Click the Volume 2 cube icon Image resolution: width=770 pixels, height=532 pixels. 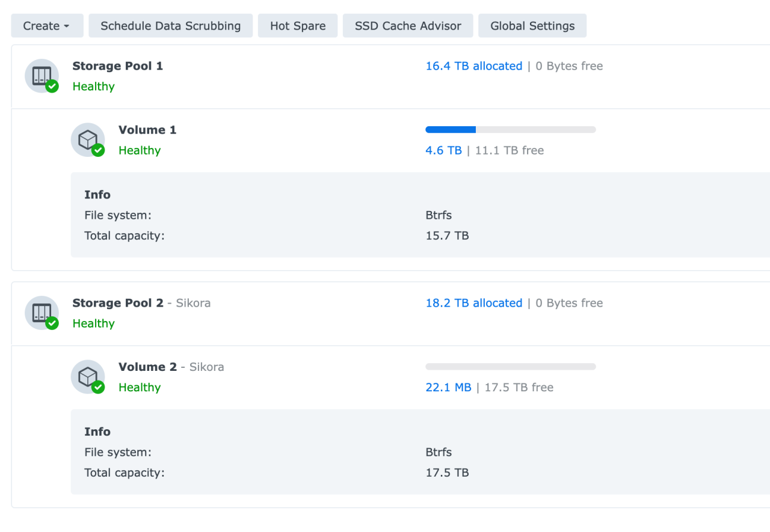click(x=87, y=376)
